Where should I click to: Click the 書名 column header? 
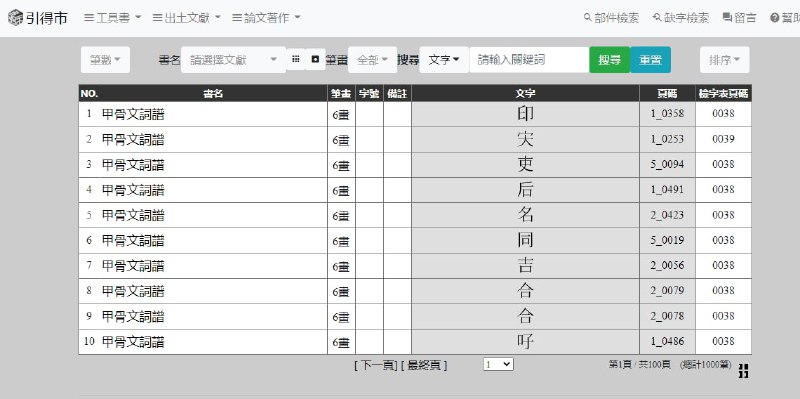tap(213, 93)
